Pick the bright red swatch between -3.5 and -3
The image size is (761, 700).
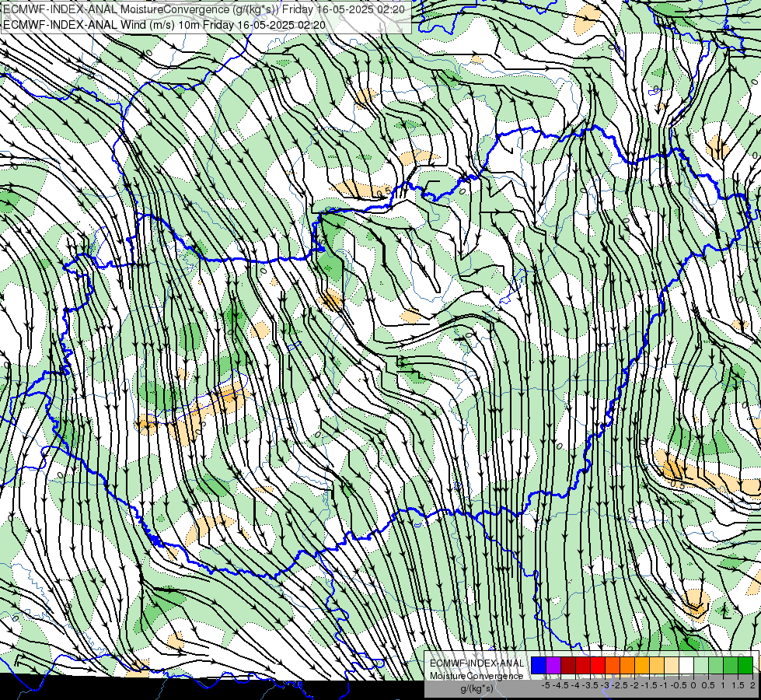(598, 665)
